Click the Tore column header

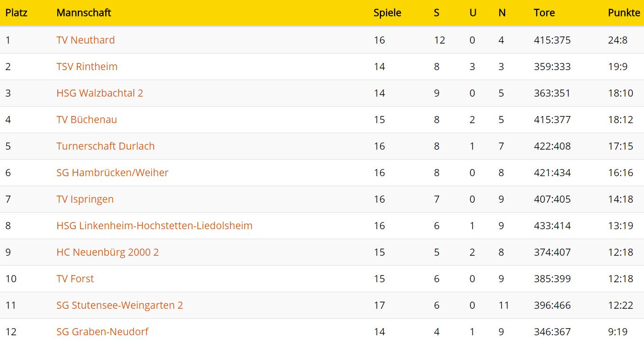point(544,13)
